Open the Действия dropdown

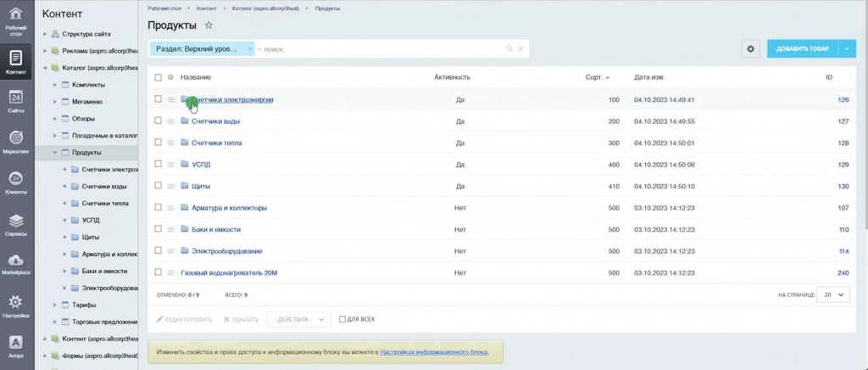coord(299,320)
